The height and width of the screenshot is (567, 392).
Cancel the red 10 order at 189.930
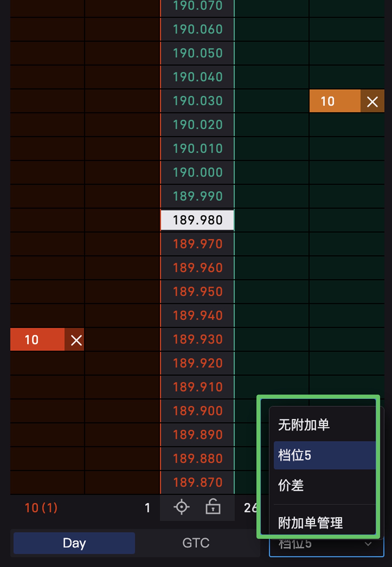point(76,340)
